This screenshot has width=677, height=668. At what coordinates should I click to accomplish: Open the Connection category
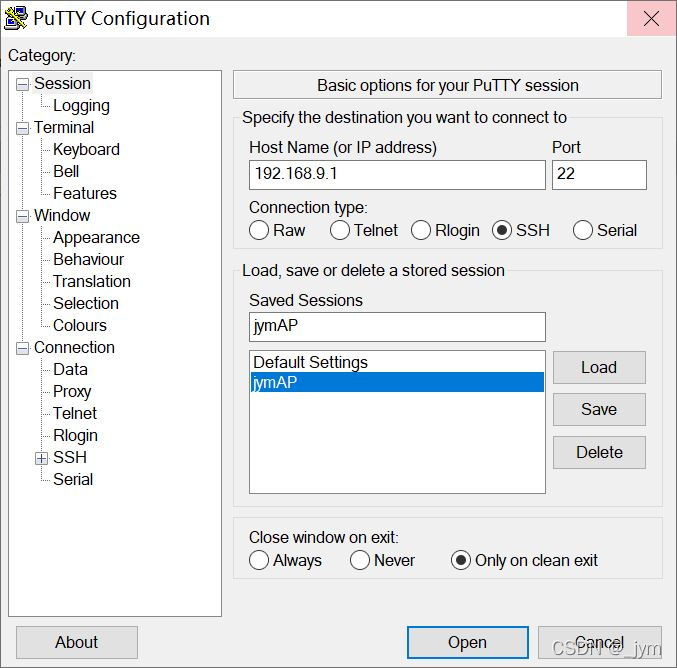[x=74, y=348]
